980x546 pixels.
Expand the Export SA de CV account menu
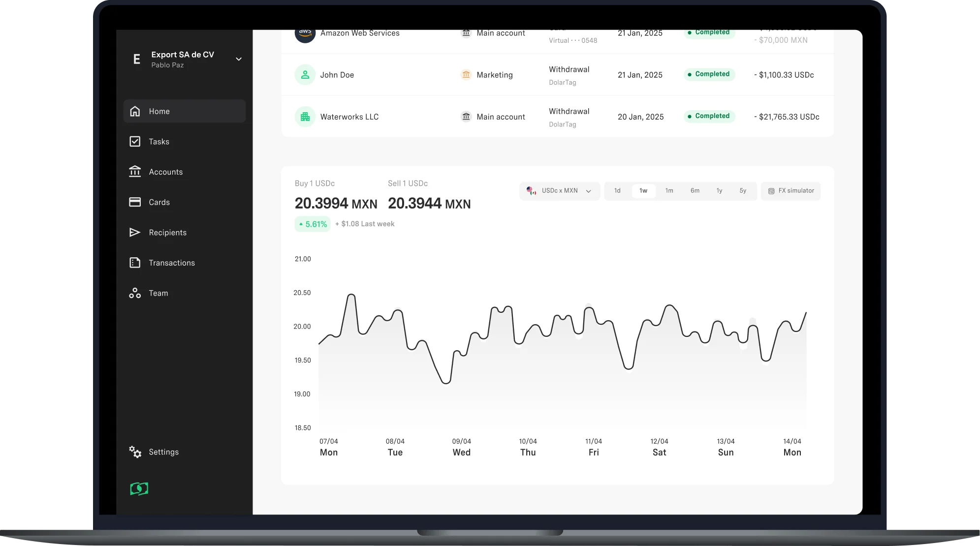coord(183,55)
